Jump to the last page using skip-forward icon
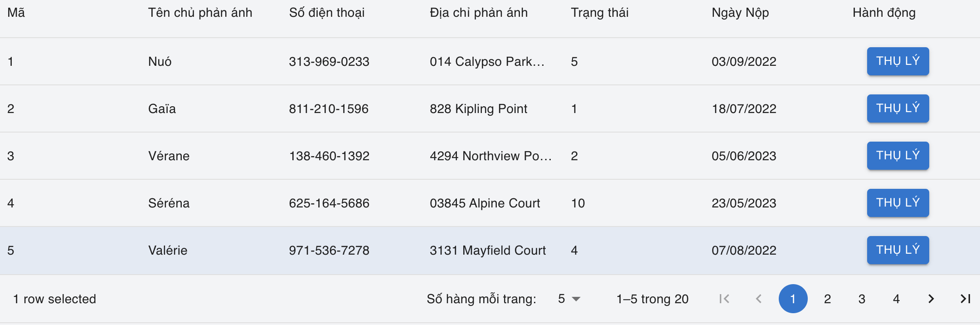 965,299
